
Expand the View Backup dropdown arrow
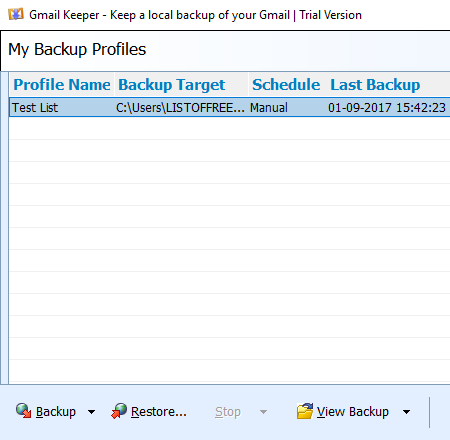coord(406,412)
